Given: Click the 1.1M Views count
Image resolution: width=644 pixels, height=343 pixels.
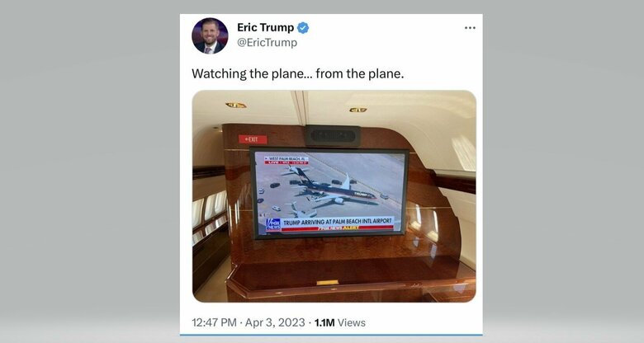Looking at the screenshot, I should (x=340, y=322).
